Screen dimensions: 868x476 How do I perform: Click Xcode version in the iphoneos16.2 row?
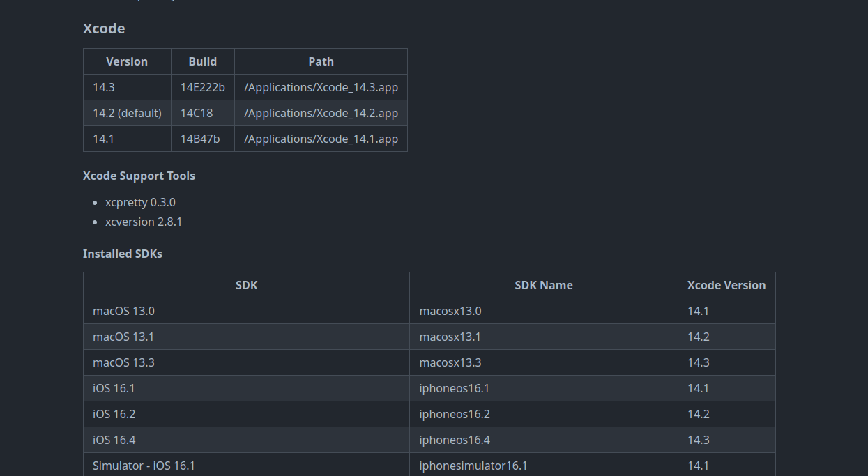pos(726,414)
